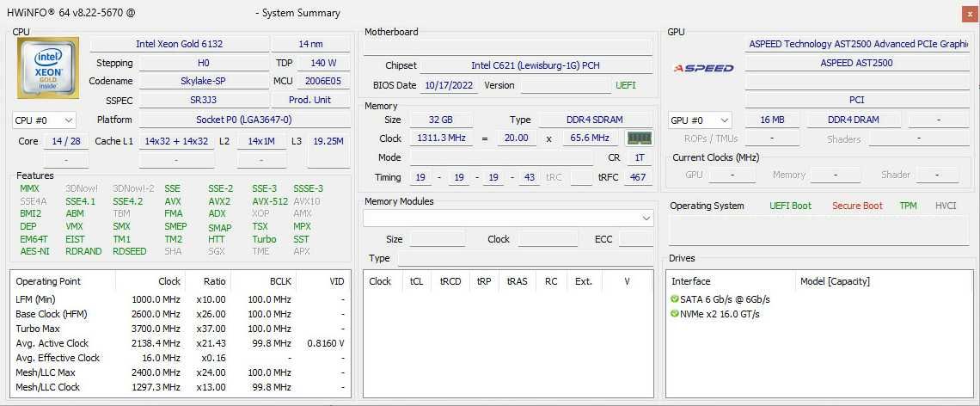Click the UEFI label beside BIOS version
980x406 pixels.
(x=626, y=86)
